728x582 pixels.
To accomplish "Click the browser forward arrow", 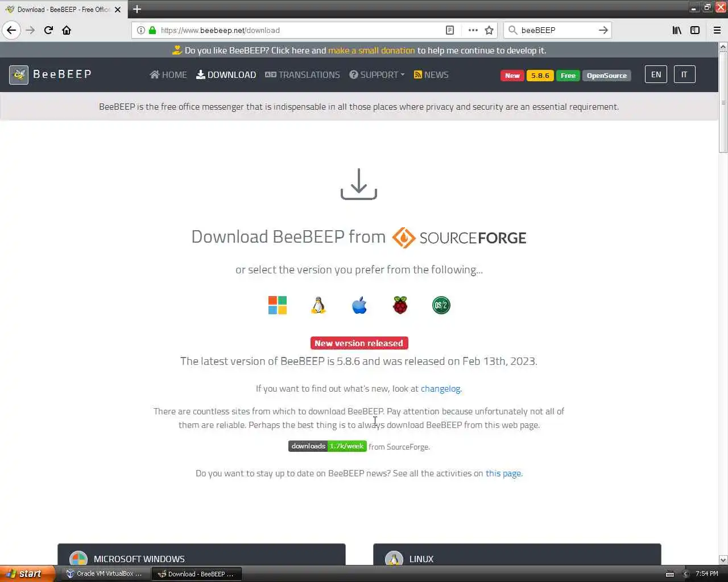I will click(31, 30).
